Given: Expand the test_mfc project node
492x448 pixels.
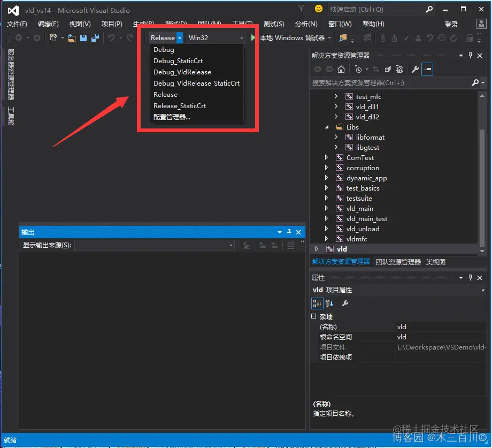Looking at the screenshot, I should [x=336, y=96].
